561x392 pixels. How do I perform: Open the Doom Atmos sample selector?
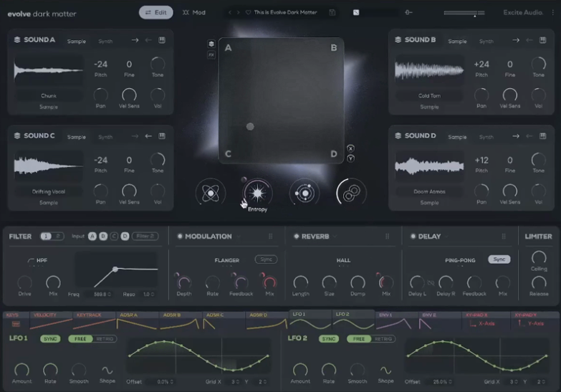pos(429,192)
